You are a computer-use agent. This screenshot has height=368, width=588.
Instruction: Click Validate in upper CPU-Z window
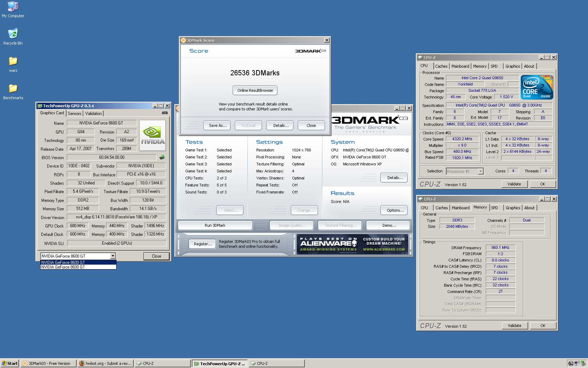pos(514,184)
